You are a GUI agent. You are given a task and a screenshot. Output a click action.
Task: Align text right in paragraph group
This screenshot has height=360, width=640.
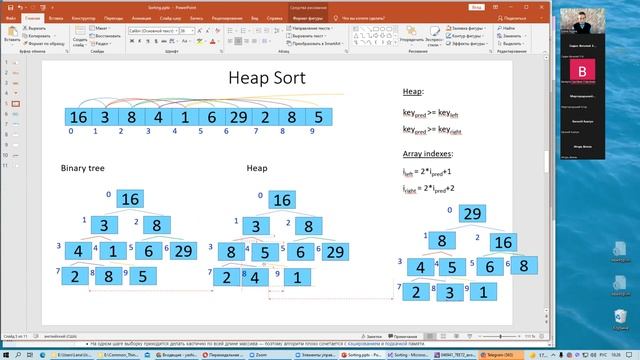point(247,41)
